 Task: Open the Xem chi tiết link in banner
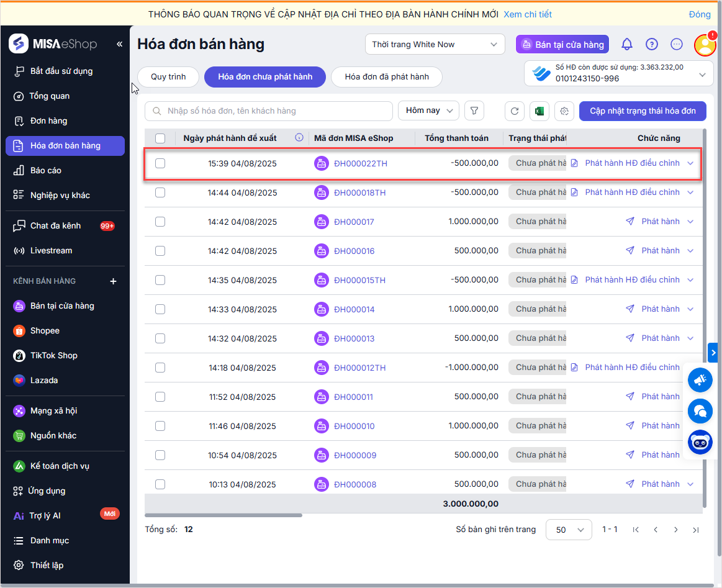pos(527,14)
